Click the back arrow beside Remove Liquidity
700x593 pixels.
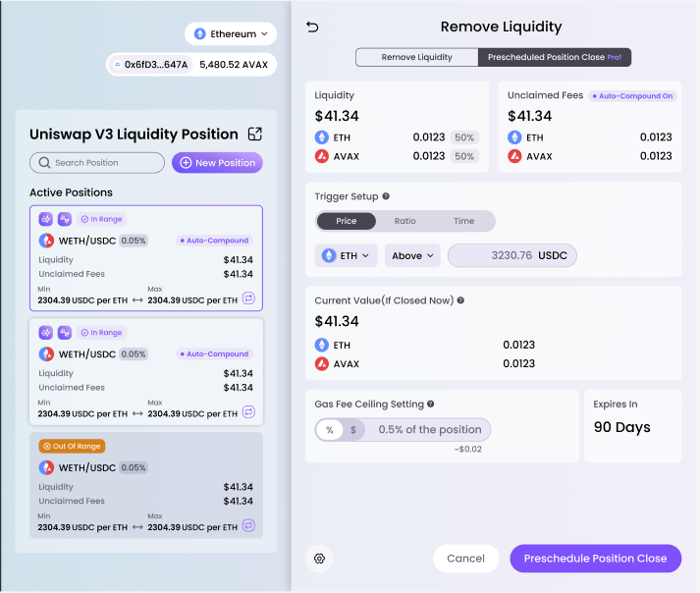click(313, 27)
